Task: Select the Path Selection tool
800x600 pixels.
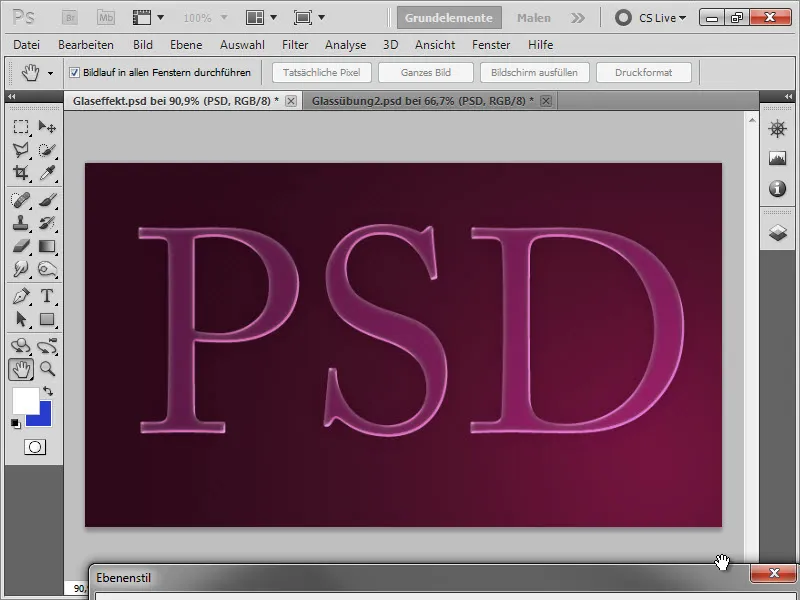Action: 21,319
